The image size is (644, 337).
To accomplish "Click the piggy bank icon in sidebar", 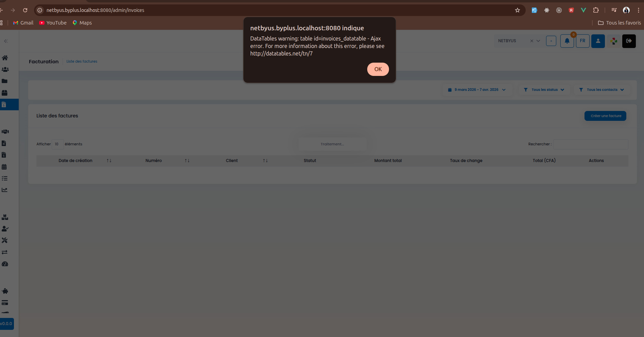I will pyautogui.click(x=5, y=291).
